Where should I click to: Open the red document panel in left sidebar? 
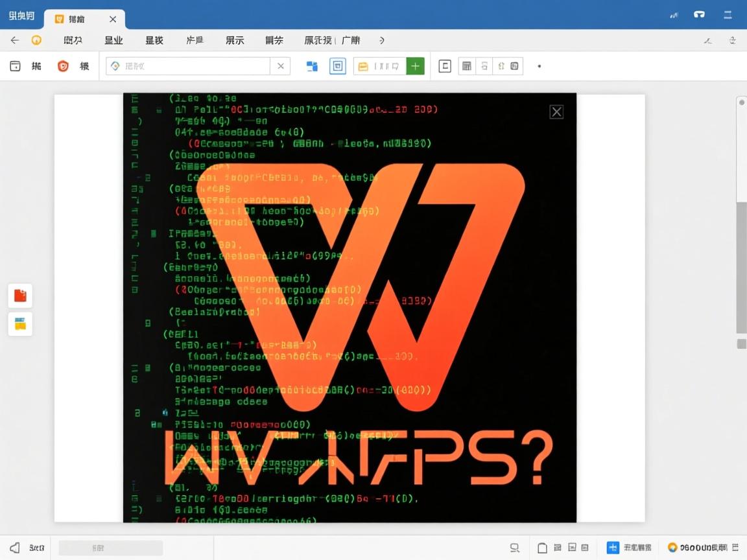point(19,296)
